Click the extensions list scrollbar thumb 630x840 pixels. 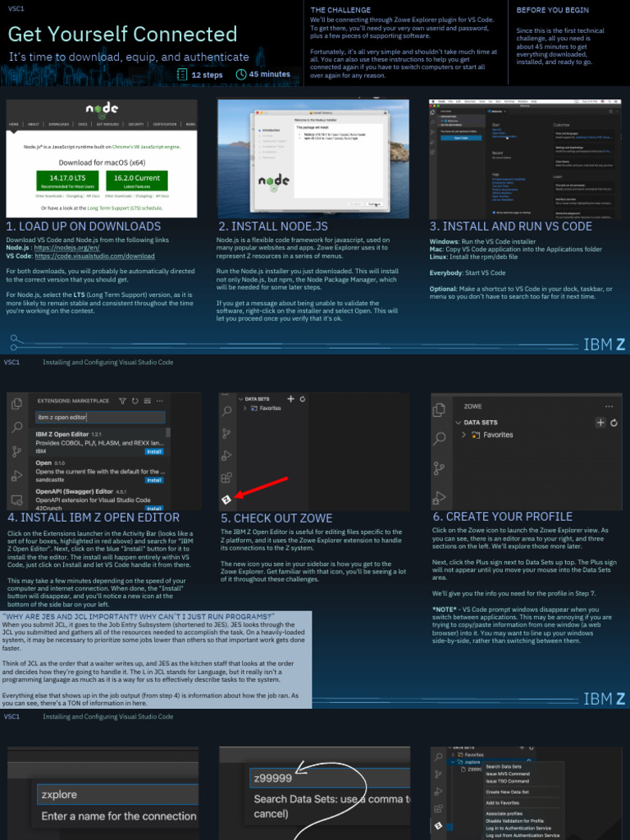point(168,432)
